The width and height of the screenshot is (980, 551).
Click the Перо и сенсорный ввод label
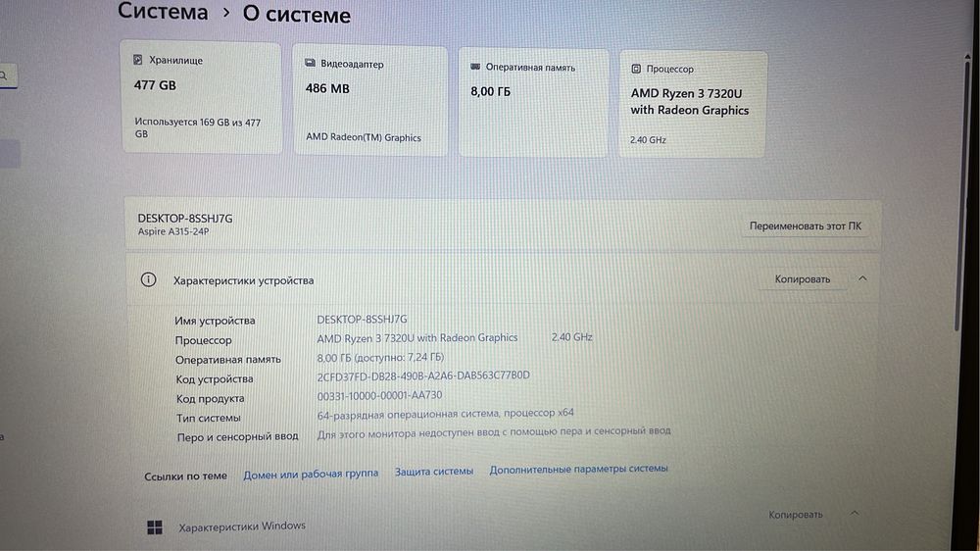click(x=237, y=436)
